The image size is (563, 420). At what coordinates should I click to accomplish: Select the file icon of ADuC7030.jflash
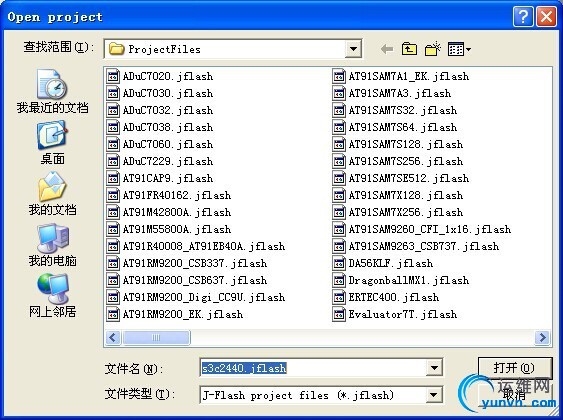pyautogui.click(x=113, y=93)
